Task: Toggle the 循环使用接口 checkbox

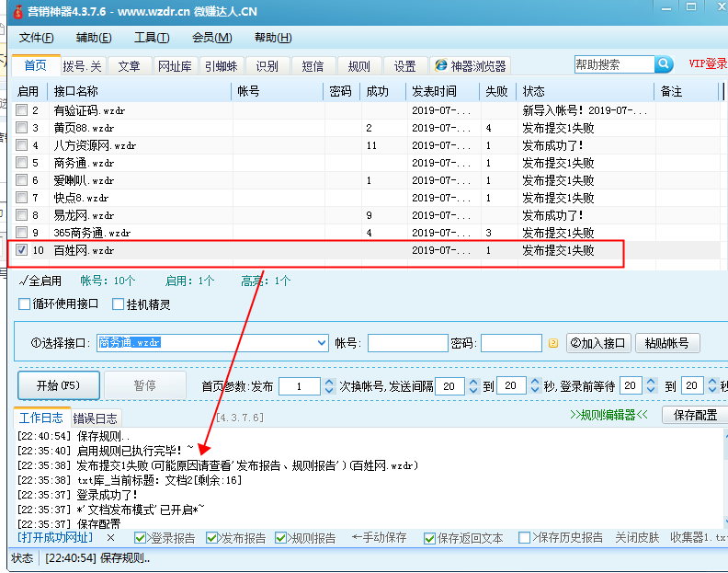Action: point(25,304)
